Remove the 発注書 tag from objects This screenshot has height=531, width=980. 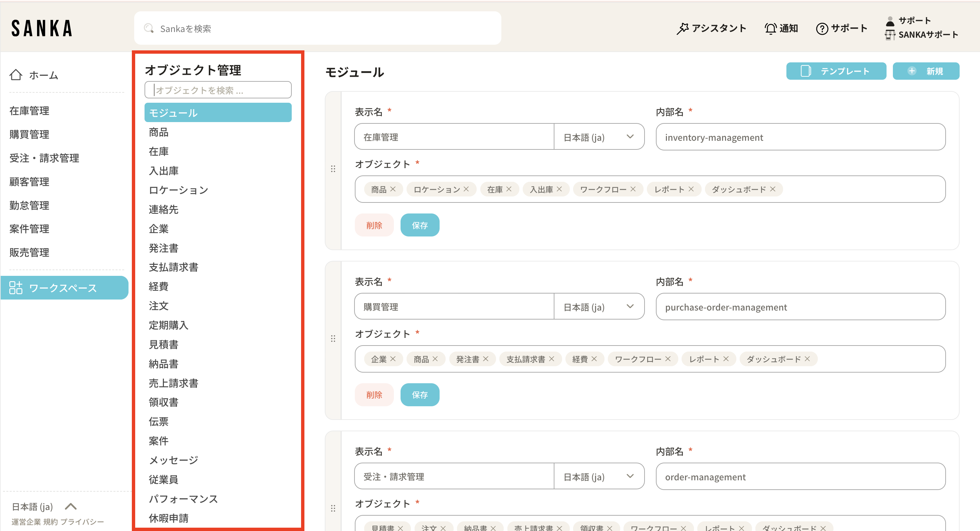click(486, 359)
